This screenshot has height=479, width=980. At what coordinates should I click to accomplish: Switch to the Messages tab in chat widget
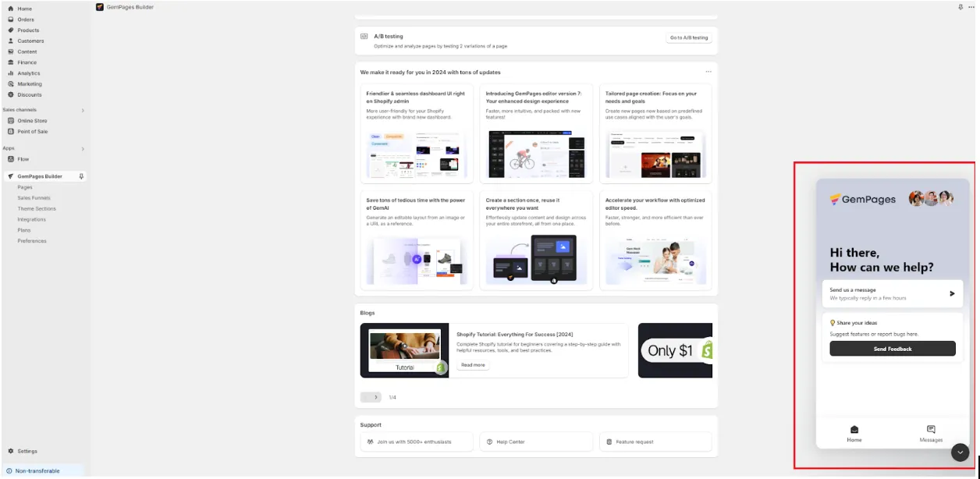931,434
